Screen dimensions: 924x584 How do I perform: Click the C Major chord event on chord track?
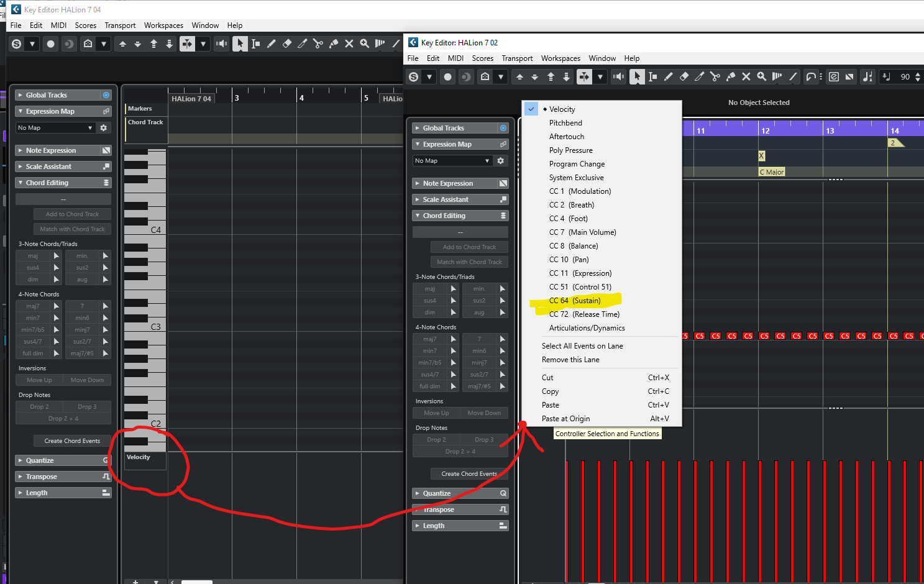pos(772,172)
